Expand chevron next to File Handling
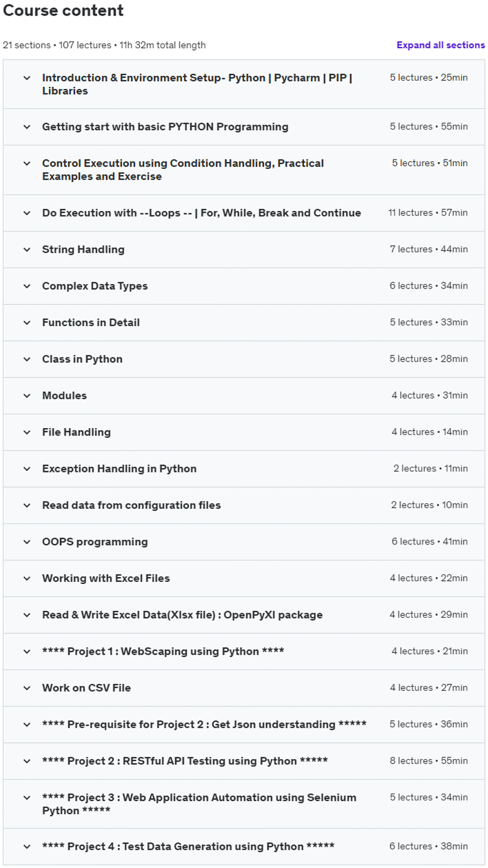 coord(26,432)
